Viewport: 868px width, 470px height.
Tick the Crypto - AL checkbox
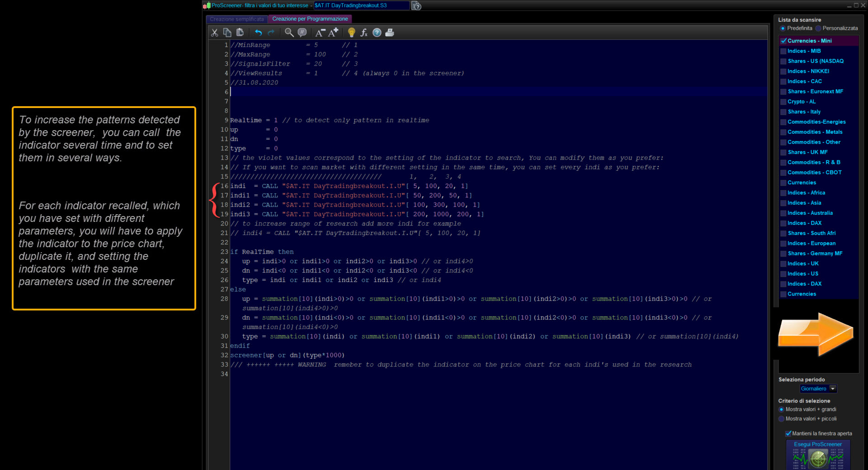coord(783,102)
